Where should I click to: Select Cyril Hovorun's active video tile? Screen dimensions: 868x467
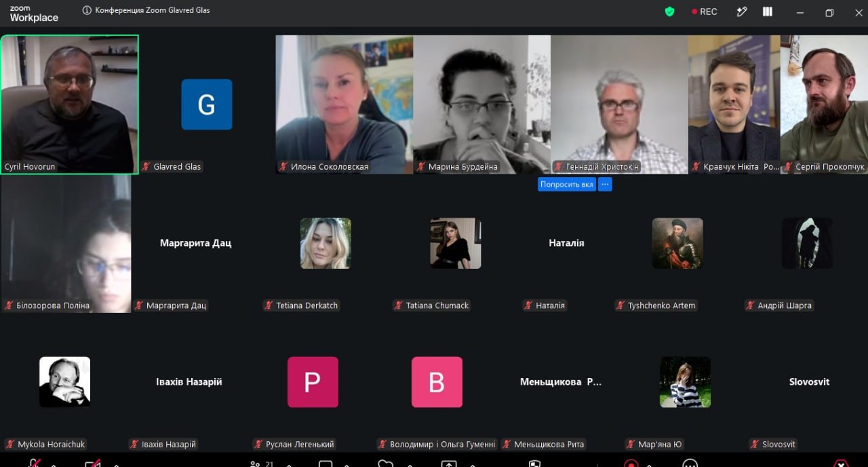69,105
